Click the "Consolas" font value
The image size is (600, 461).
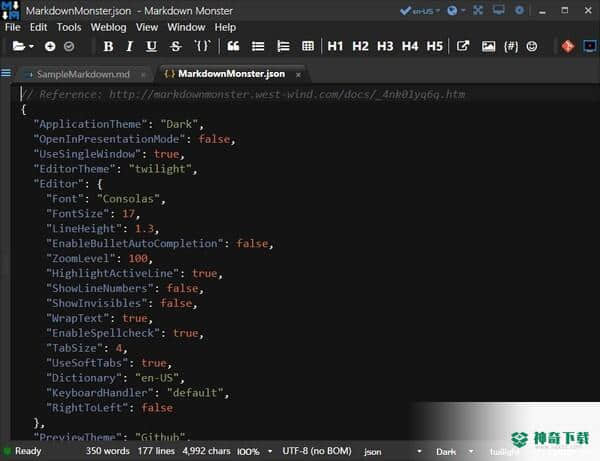pos(128,199)
